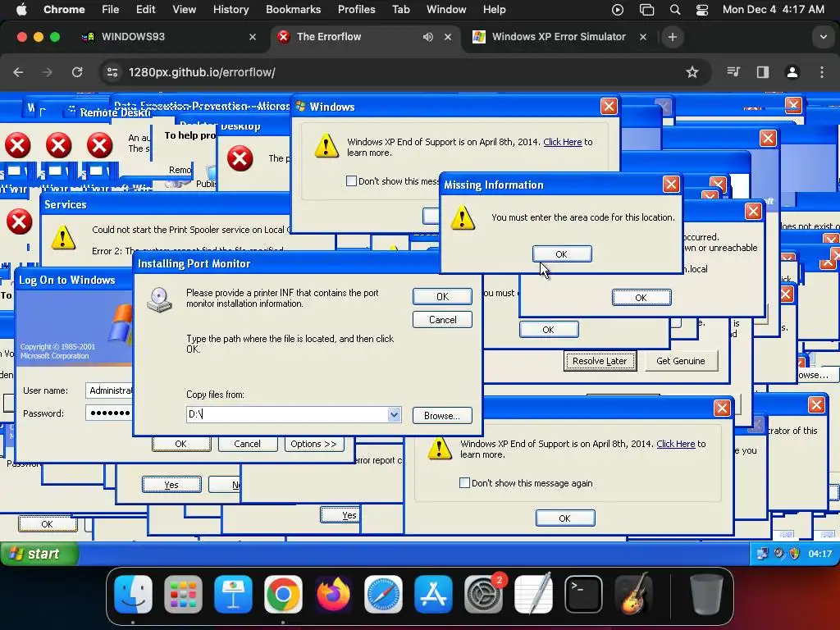Click the security shield icon in XP tray
The width and height of the screenshot is (840, 630).
(795, 554)
